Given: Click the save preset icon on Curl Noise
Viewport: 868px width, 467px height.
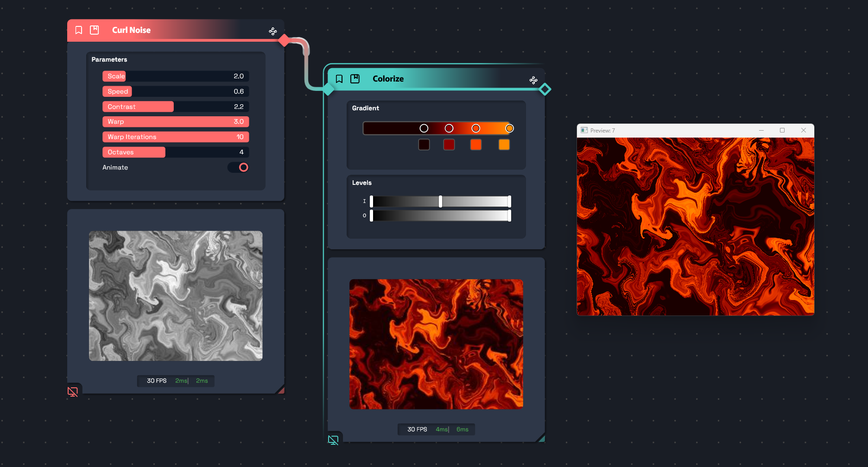Looking at the screenshot, I should pyautogui.click(x=95, y=30).
